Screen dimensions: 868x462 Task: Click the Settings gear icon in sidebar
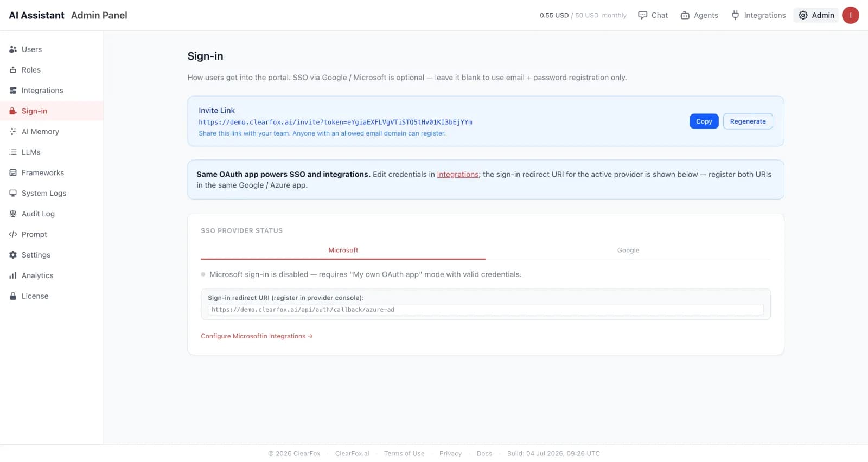[13, 255]
